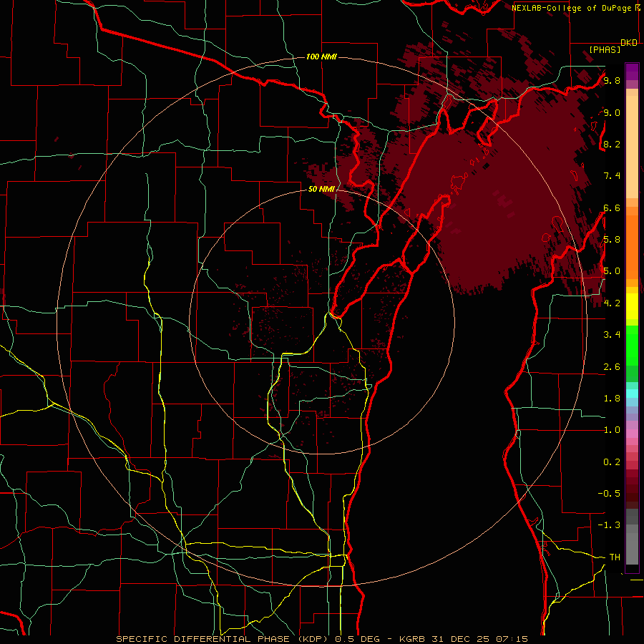644x644 pixels.
Task: Select the 3.4 value on the color scale
Action: 612,335
